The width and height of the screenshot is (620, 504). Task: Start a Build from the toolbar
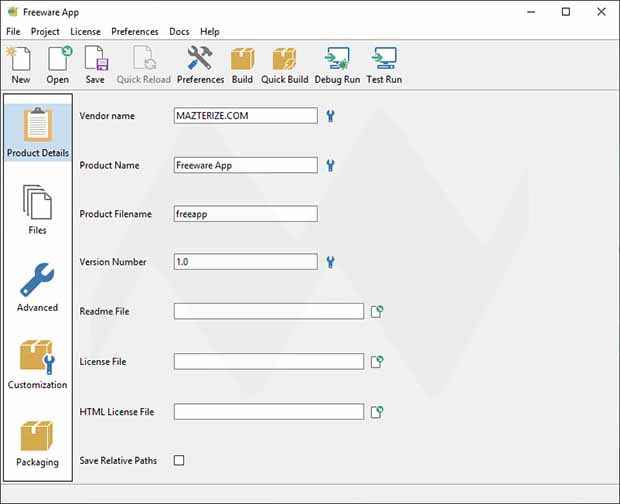[x=242, y=64]
